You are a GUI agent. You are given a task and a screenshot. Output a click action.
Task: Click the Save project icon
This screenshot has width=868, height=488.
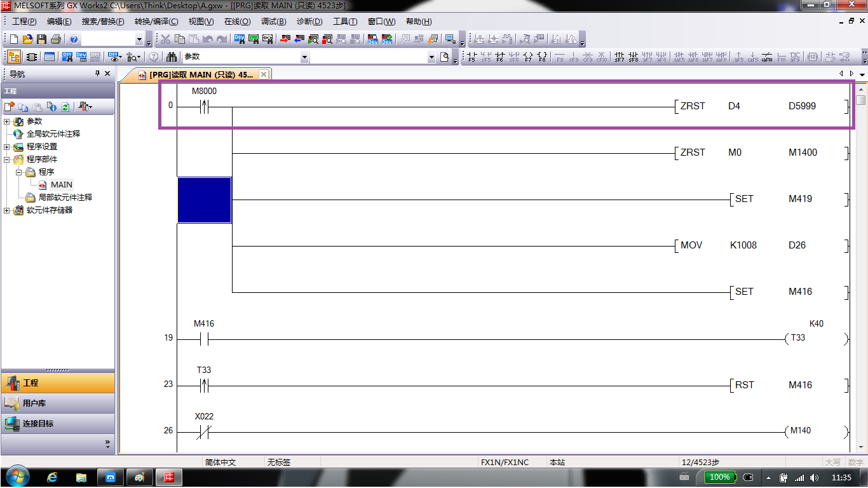click(x=41, y=39)
